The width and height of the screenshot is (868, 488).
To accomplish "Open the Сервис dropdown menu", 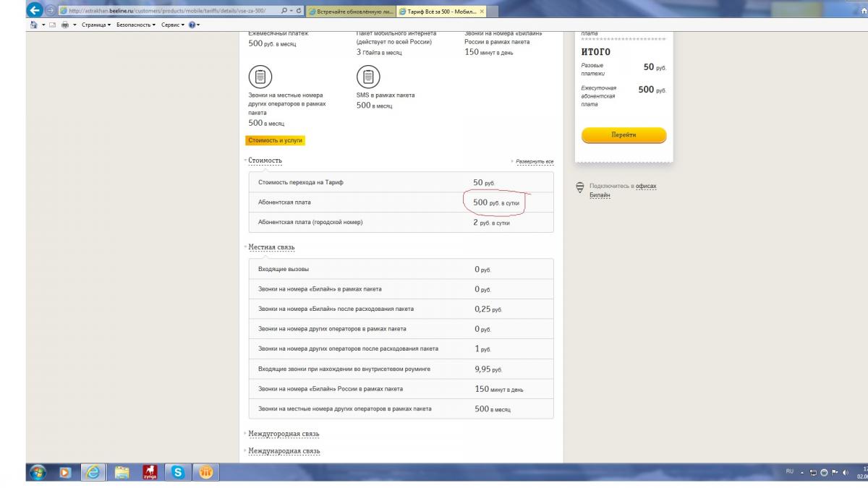I will click(172, 25).
